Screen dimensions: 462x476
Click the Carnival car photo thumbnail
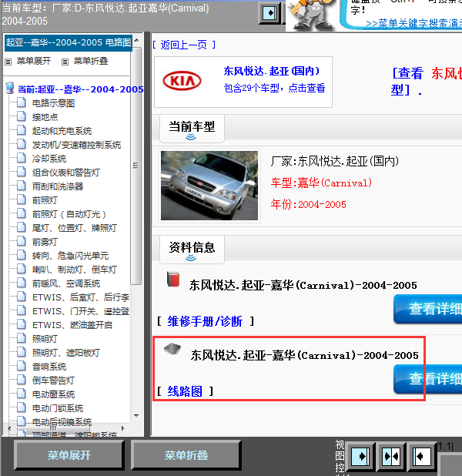209,186
